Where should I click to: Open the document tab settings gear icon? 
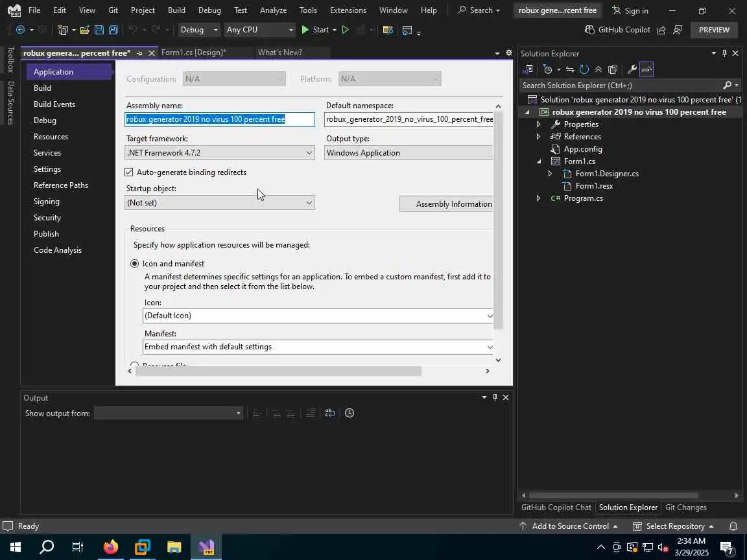click(509, 53)
